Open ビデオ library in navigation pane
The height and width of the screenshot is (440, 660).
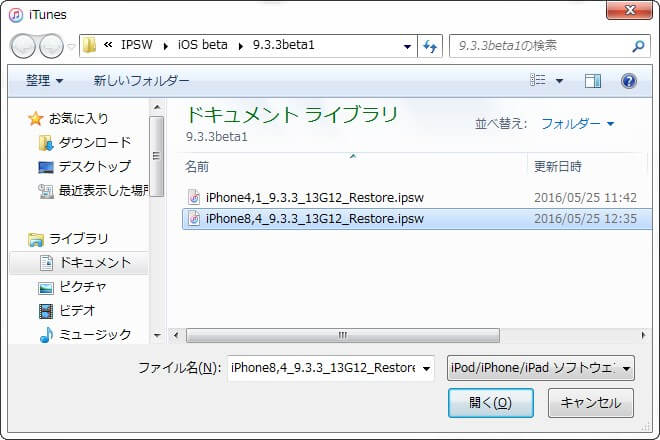click(x=77, y=311)
